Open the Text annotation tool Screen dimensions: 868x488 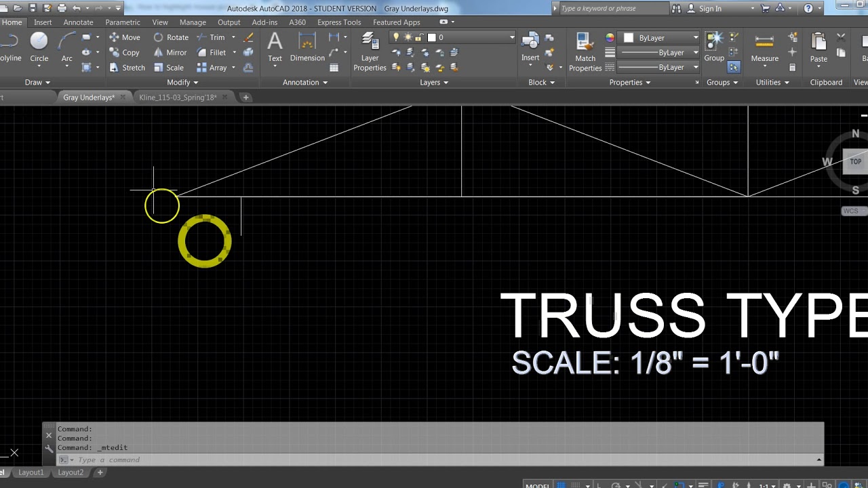tap(275, 47)
